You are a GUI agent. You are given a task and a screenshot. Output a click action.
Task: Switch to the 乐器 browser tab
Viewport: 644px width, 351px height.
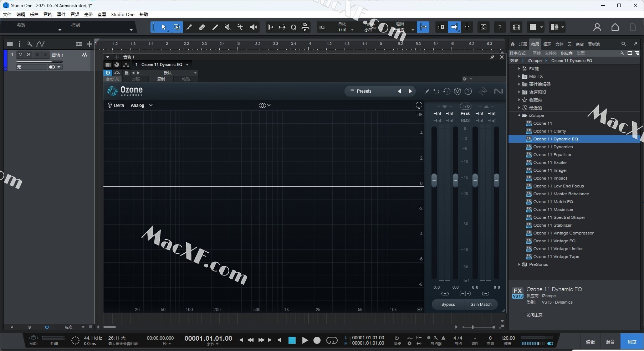(523, 44)
